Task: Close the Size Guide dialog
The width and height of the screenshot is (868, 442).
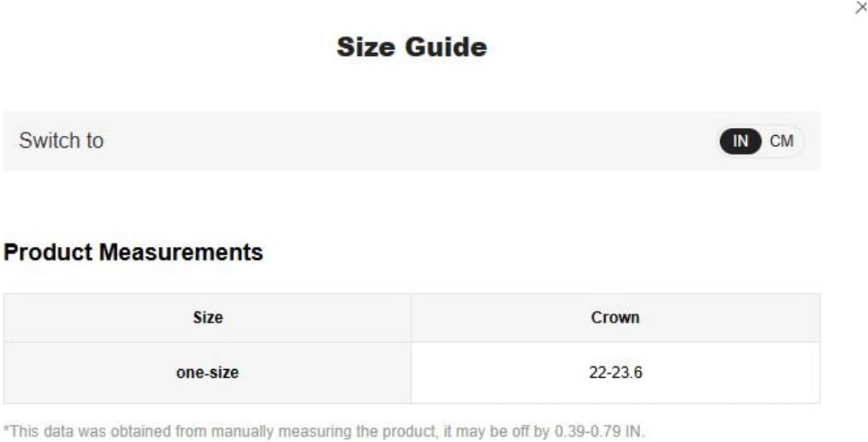Action: point(861,8)
